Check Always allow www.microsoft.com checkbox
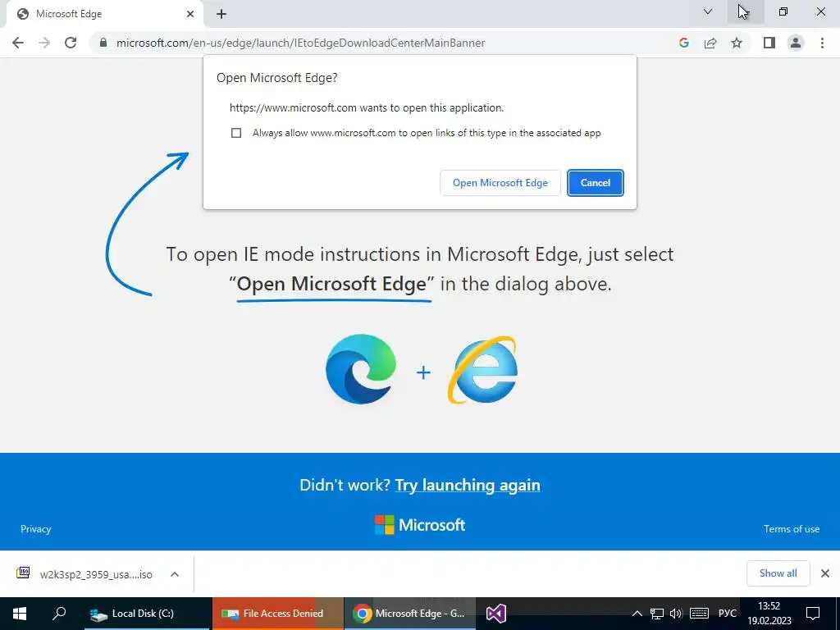Viewport: 840px width, 630px height. 236,133
